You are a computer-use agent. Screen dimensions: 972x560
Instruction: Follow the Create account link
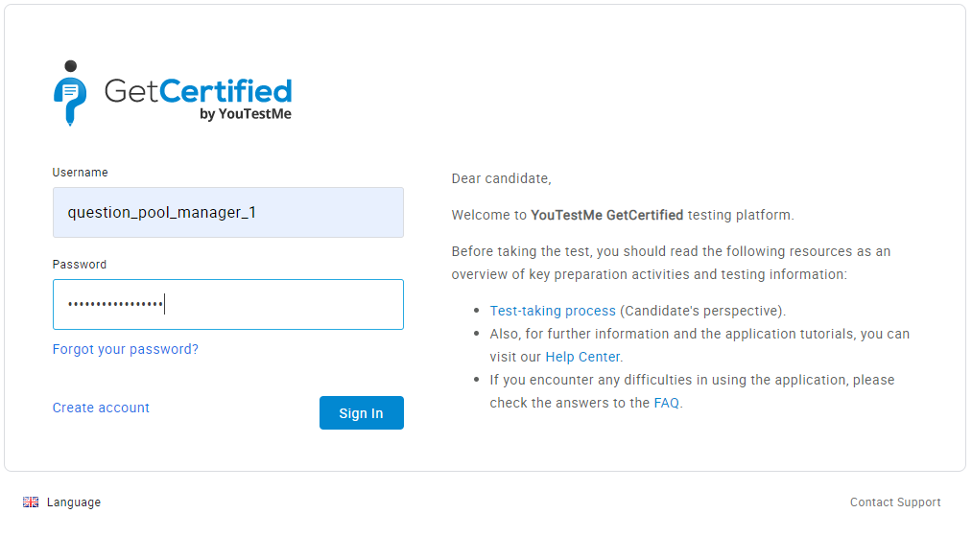coord(101,408)
